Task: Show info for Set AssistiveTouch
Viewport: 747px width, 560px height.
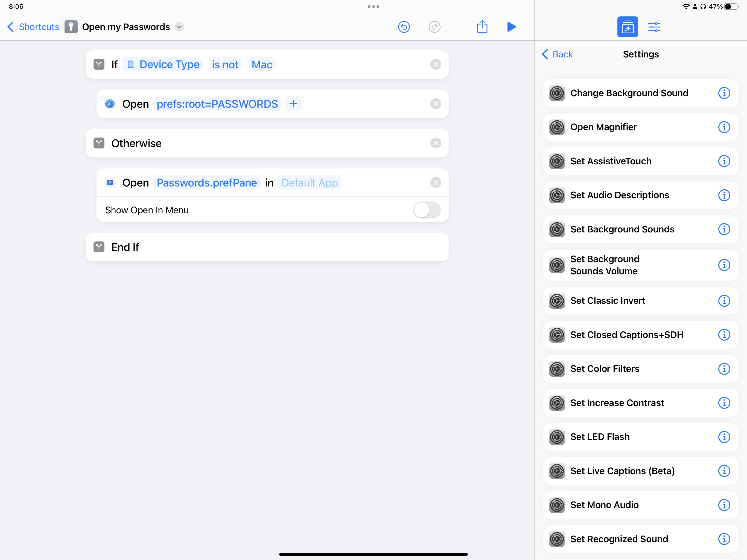Action: (x=724, y=161)
